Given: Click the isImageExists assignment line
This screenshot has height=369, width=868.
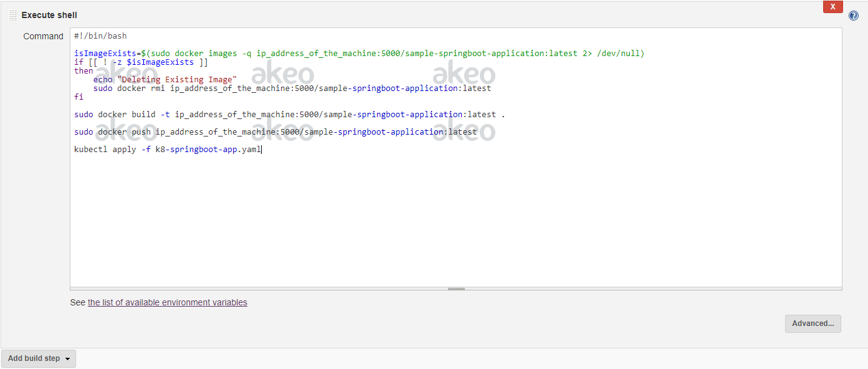Looking at the screenshot, I should [360, 54].
